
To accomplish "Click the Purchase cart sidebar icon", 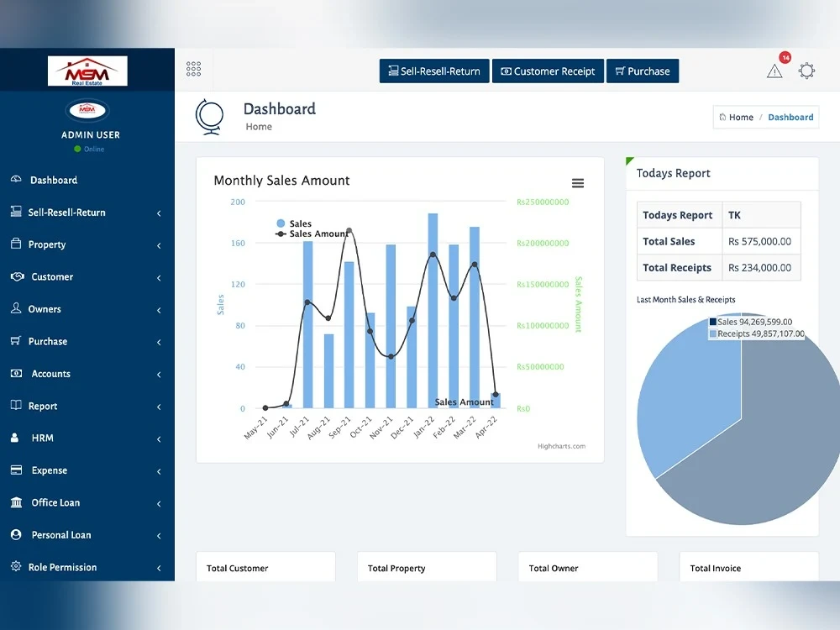I will (x=16, y=341).
